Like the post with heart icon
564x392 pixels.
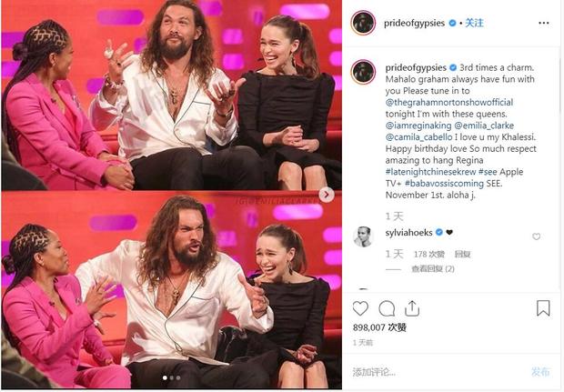click(360, 308)
